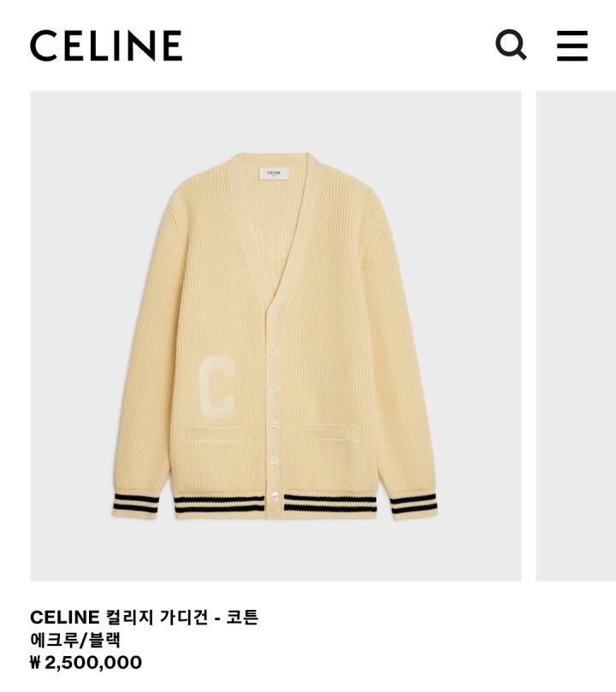Click the black striped hem of cardigan

click(275, 505)
